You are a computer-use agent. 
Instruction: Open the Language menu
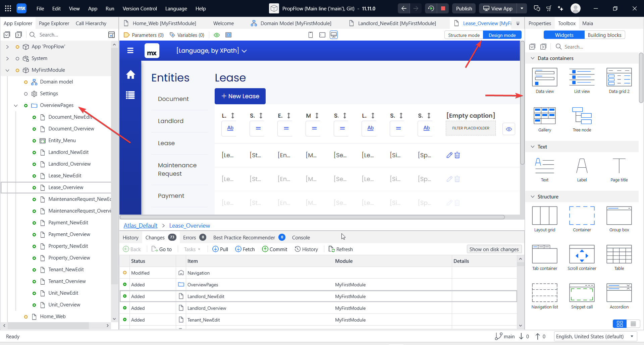click(176, 8)
